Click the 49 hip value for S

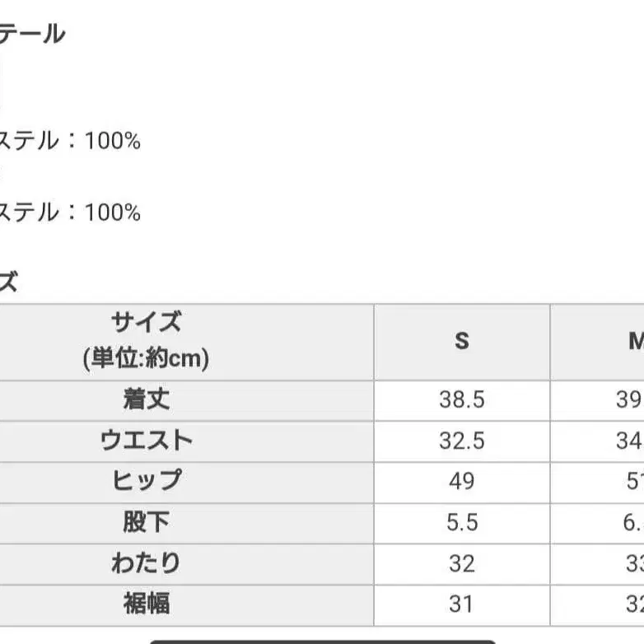point(462,481)
